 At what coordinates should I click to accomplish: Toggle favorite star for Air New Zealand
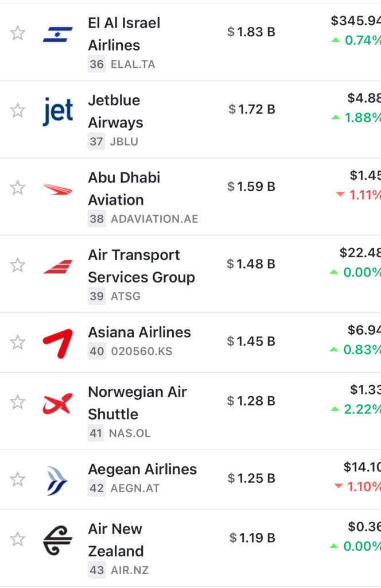[18, 539]
